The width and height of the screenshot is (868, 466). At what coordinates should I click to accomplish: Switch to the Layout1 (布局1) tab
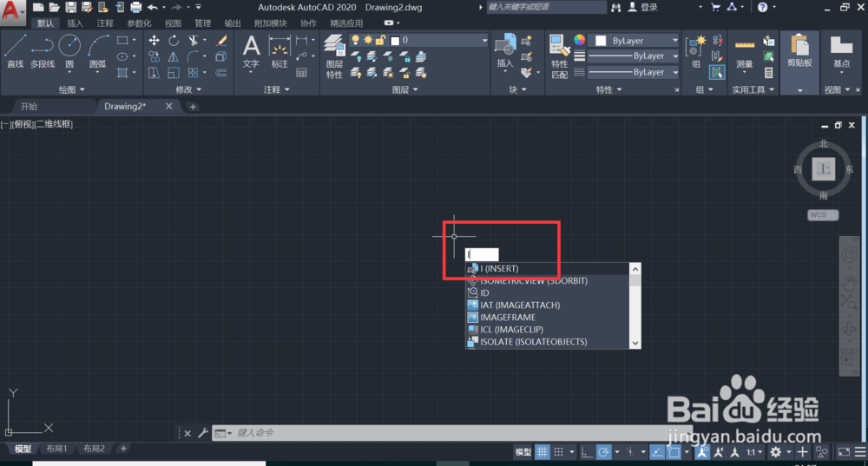coord(56,449)
